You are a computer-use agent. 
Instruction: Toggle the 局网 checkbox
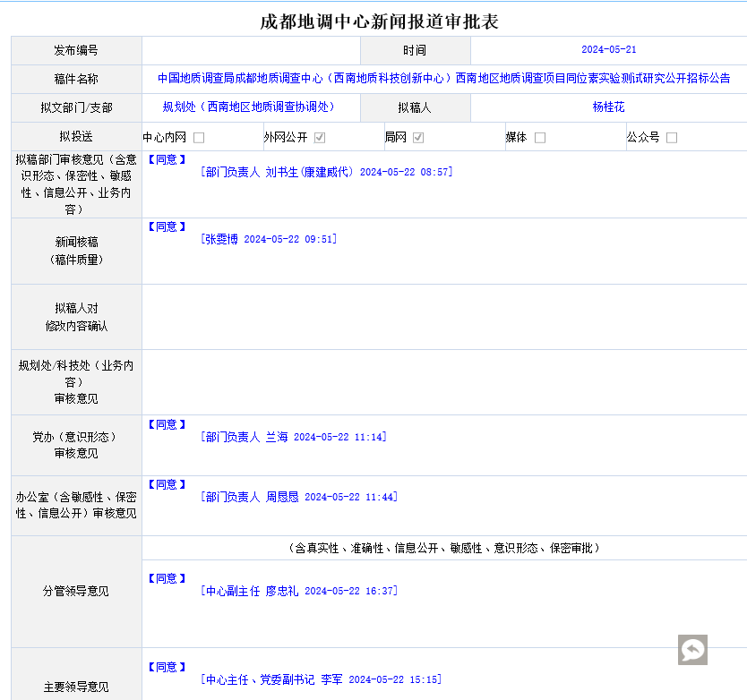(418, 138)
